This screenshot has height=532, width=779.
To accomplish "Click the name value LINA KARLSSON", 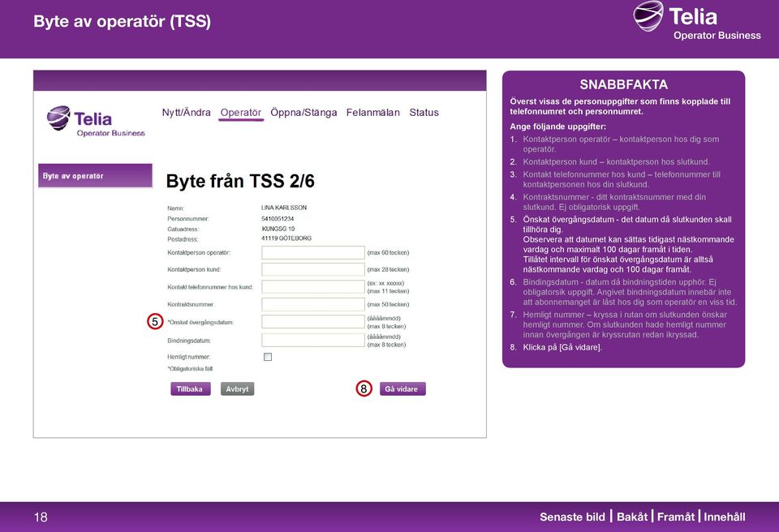I will coord(284,208).
